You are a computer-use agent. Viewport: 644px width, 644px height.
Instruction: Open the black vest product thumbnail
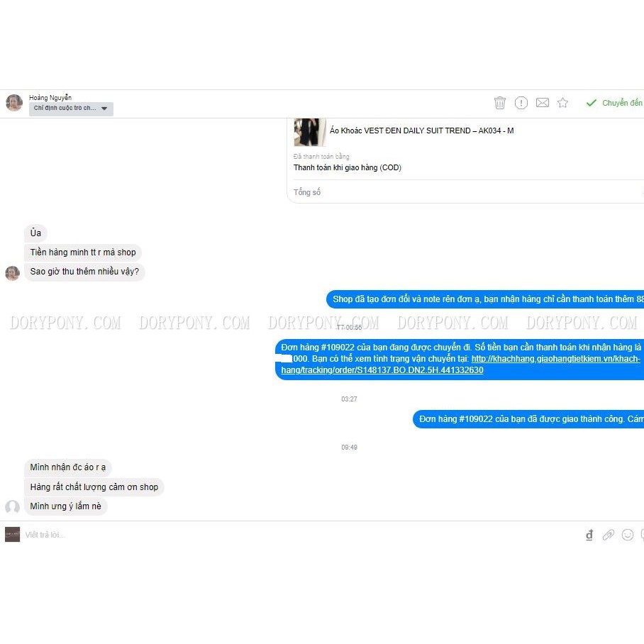[x=310, y=132]
